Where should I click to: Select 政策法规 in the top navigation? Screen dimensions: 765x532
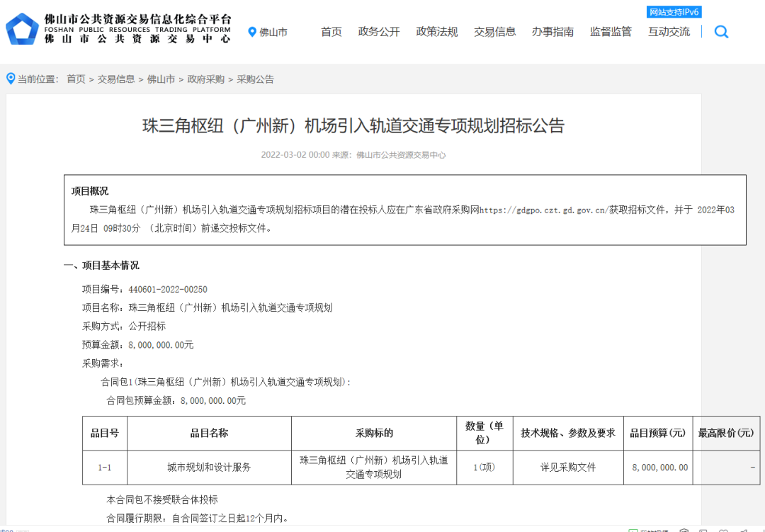click(x=437, y=32)
